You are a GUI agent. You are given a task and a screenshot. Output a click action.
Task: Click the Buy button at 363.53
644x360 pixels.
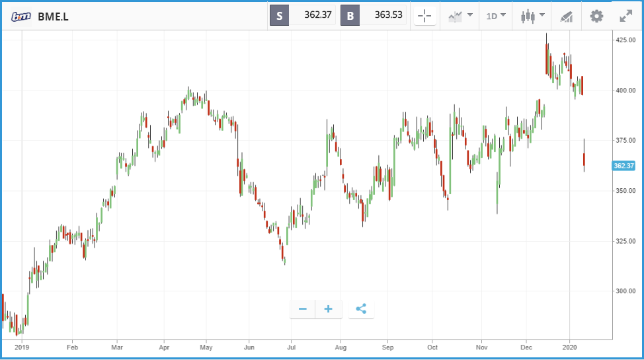click(x=374, y=16)
